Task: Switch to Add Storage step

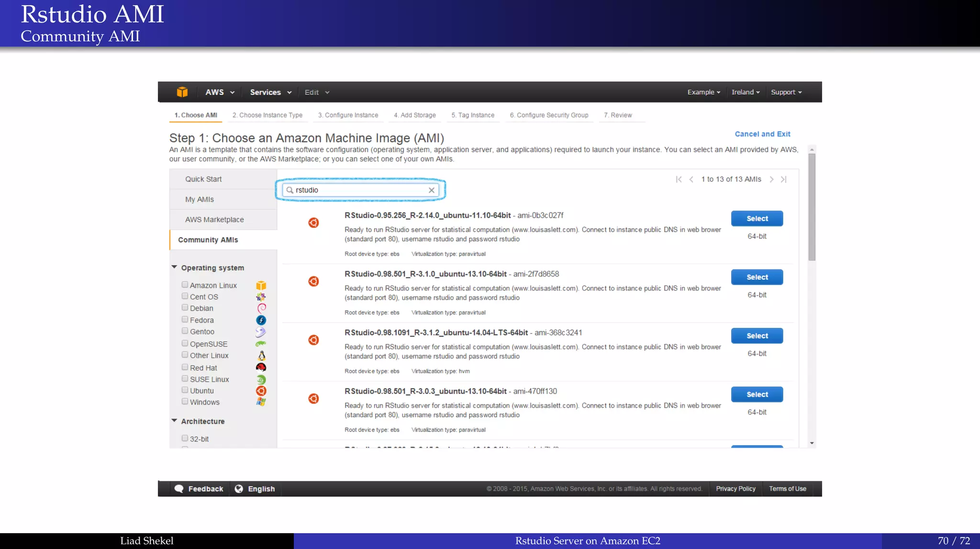Action: coord(415,115)
